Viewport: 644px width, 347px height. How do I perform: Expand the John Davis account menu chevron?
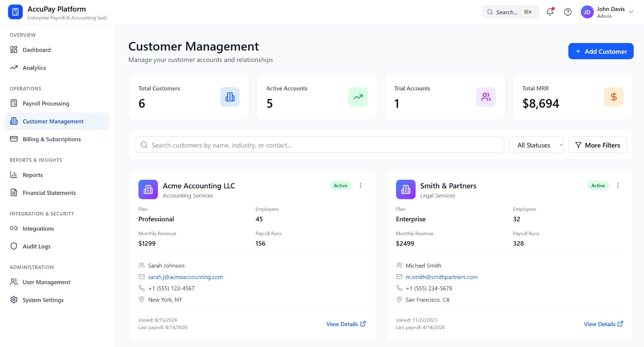coord(631,12)
